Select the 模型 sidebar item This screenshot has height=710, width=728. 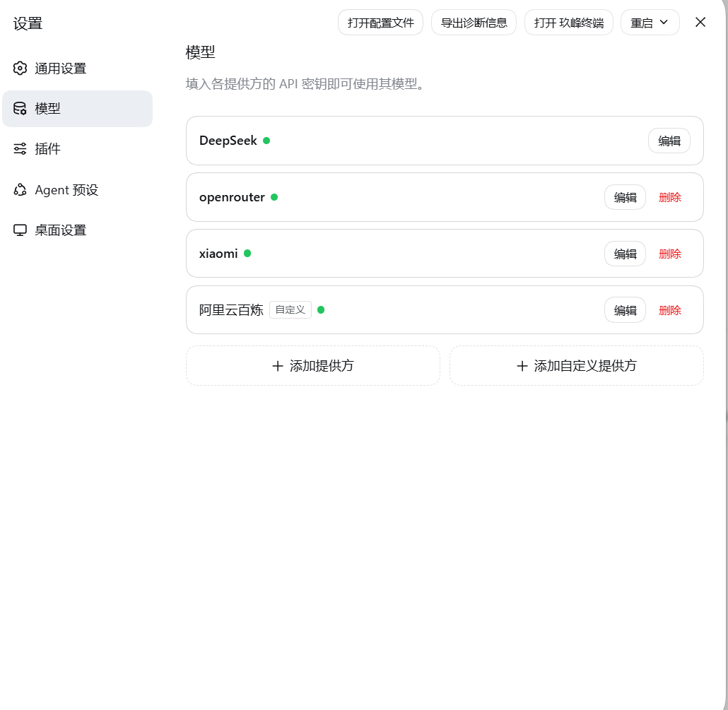click(x=77, y=109)
